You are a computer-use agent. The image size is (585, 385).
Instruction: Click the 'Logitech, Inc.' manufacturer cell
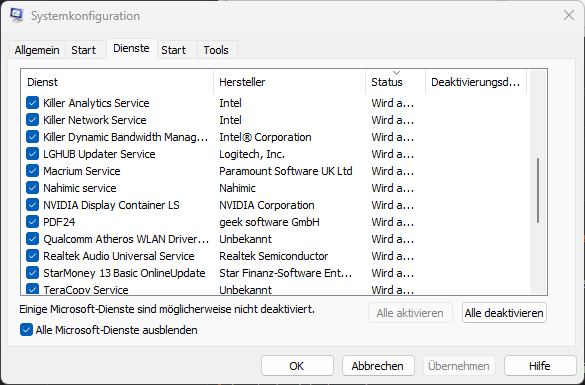(252, 154)
